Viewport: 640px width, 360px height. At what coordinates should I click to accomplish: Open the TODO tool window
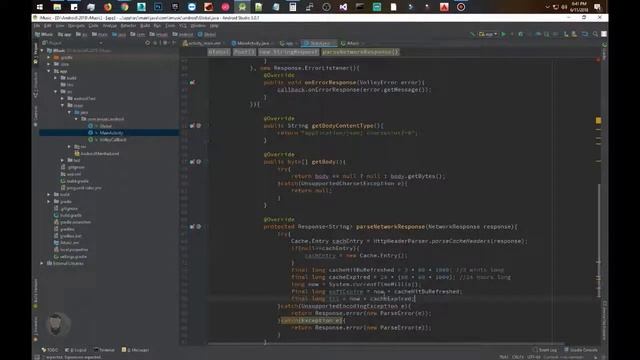(50, 350)
